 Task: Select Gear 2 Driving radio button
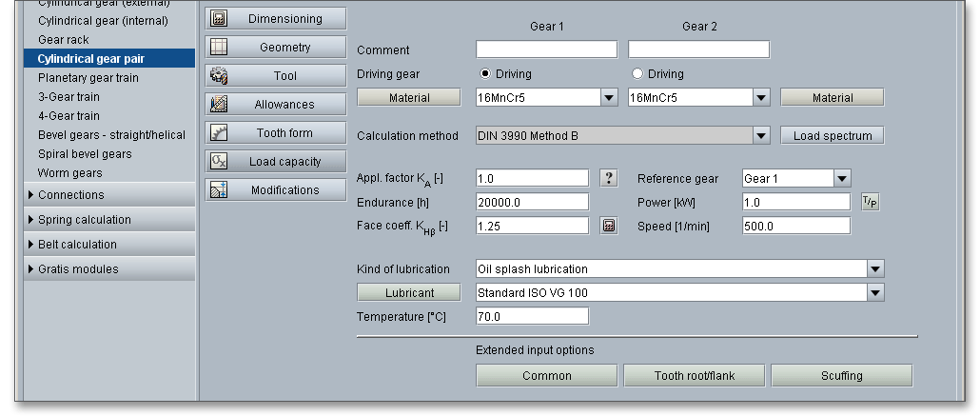coord(637,74)
